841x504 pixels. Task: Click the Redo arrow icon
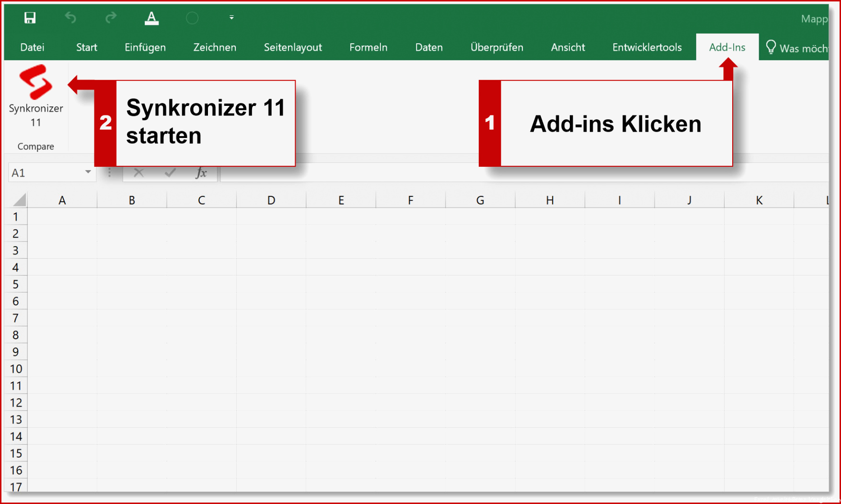[x=111, y=18]
